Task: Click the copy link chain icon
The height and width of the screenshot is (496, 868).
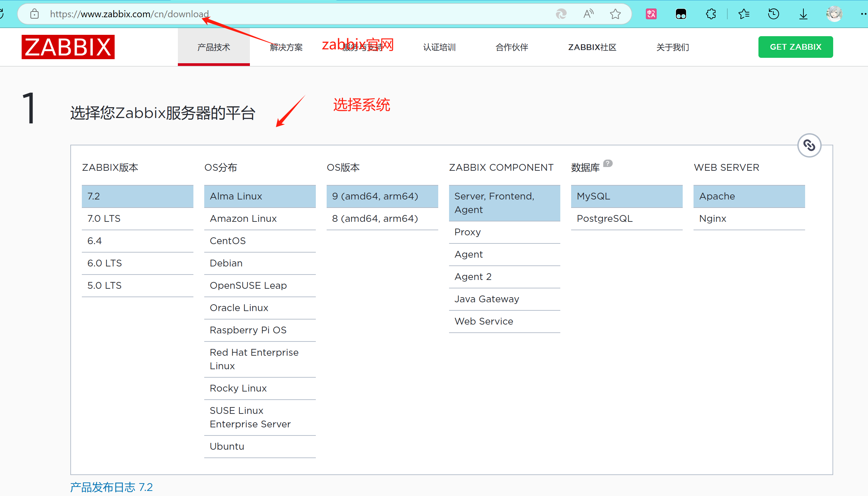Action: (809, 145)
